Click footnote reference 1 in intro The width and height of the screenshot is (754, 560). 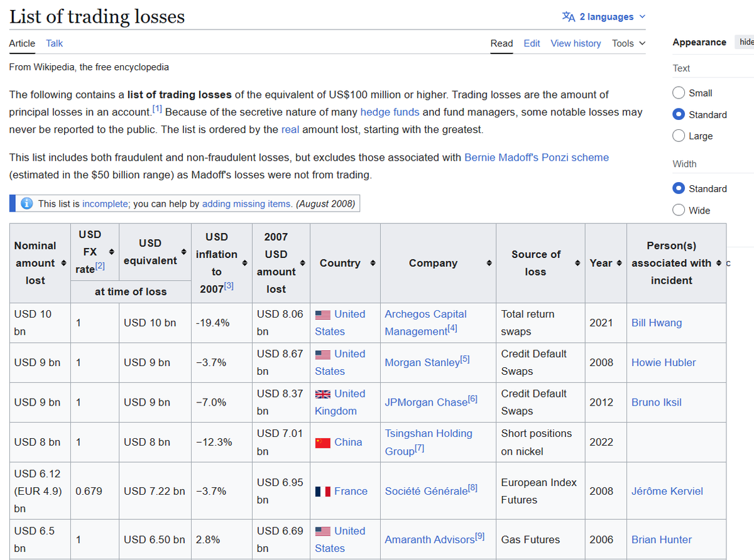tap(157, 109)
